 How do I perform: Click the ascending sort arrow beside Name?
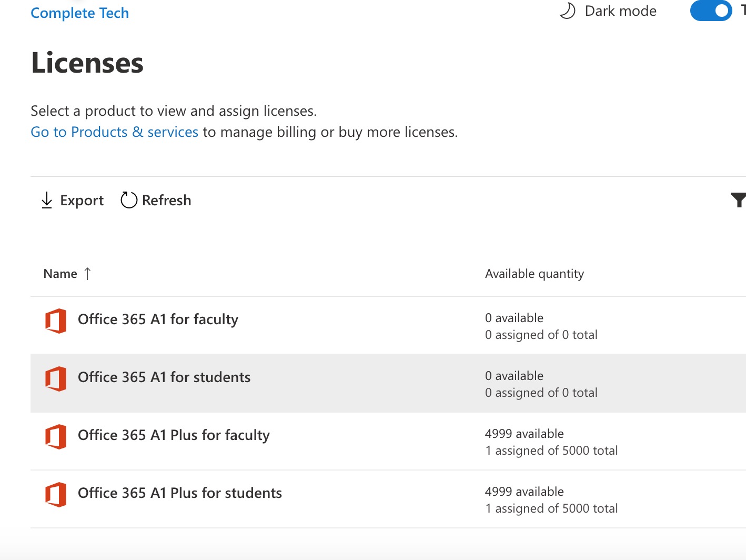[x=87, y=274]
